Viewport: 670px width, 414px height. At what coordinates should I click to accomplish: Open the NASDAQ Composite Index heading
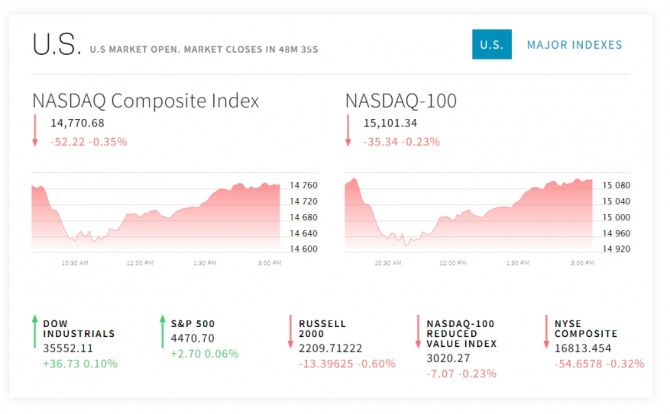pos(146,101)
